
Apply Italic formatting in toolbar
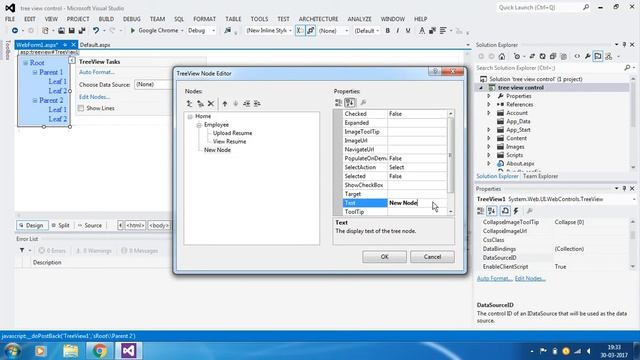pyautogui.click(x=398, y=31)
